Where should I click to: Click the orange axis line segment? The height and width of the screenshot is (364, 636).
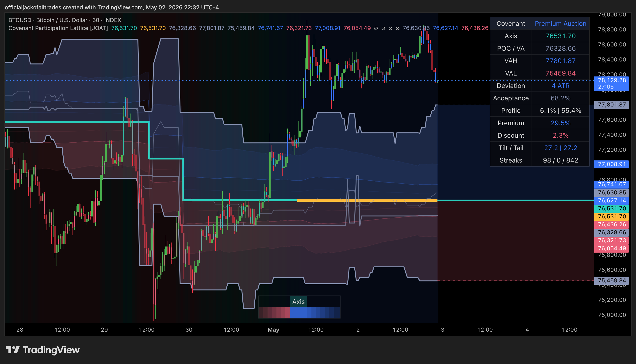[367, 200]
